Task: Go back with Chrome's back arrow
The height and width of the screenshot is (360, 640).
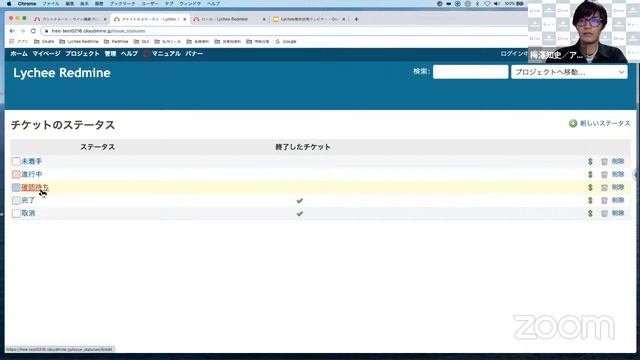Action: pos(12,31)
